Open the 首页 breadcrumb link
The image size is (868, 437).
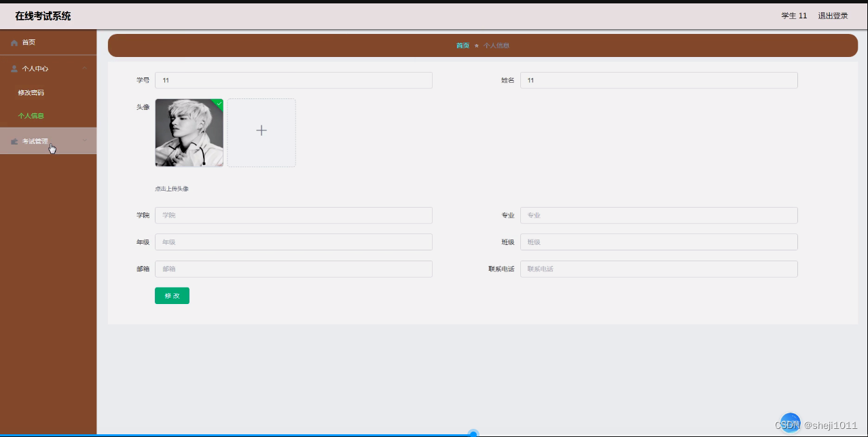point(463,45)
